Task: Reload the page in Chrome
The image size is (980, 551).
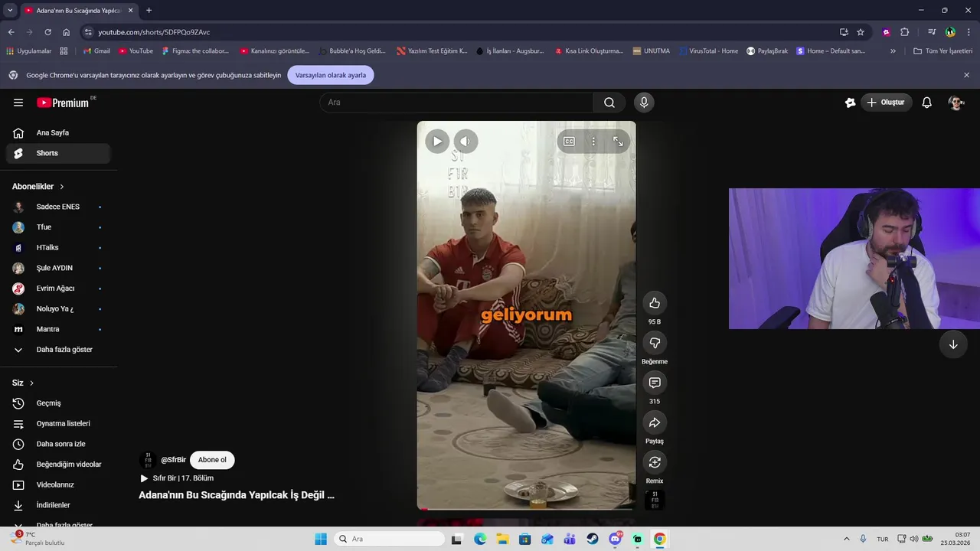Action: (47, 32)
